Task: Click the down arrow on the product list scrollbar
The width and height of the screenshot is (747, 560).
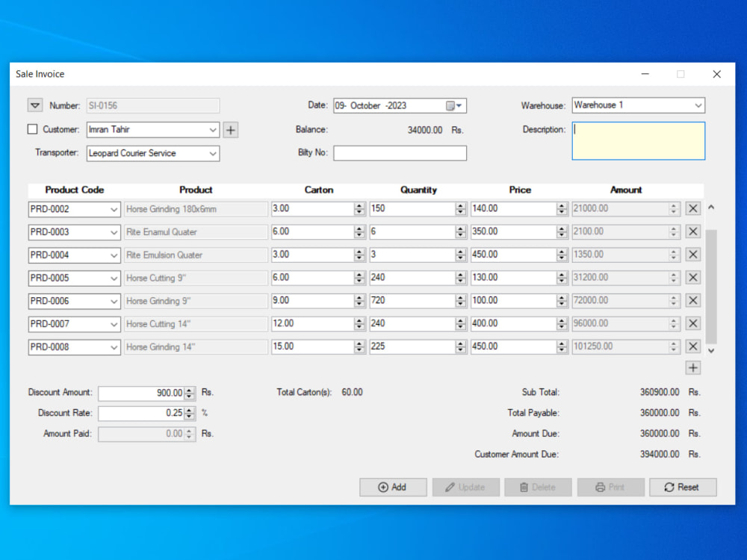Action: point(711,351)
